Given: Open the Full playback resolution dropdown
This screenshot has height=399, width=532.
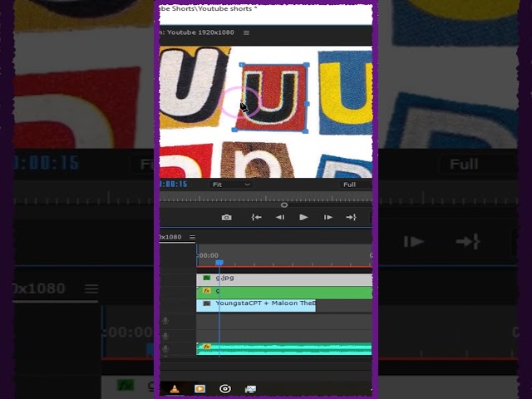Looking at the screenshot, I should click(355, 185).
